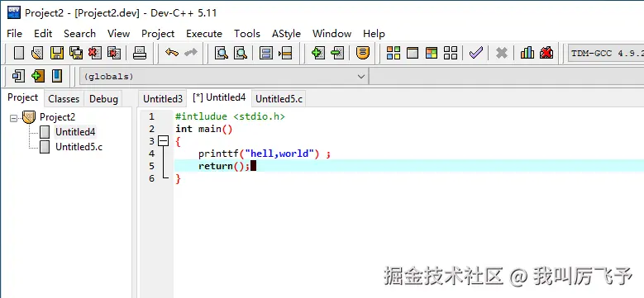Click the Go to line toolbar icon
Image resolution: width=644 pixels, height=298 pixels.
285,53
